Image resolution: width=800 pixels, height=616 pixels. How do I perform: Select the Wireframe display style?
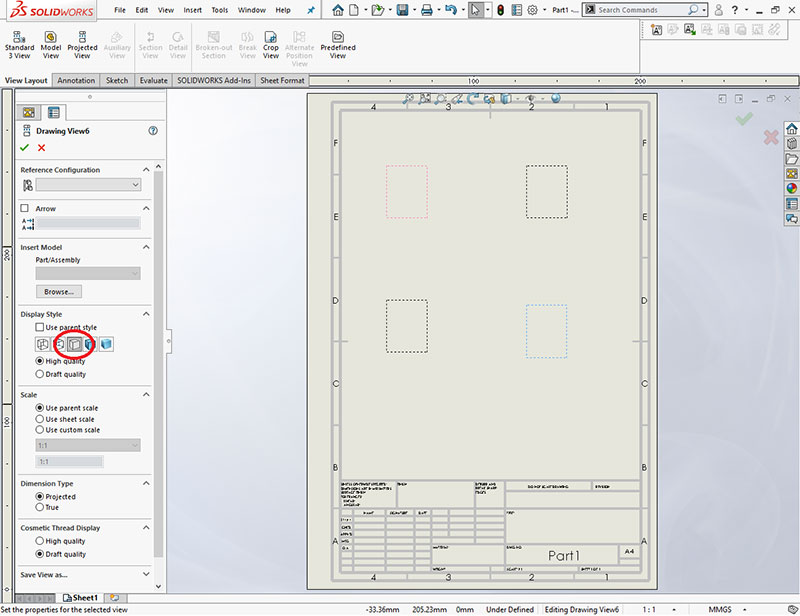tap(43, 344)
